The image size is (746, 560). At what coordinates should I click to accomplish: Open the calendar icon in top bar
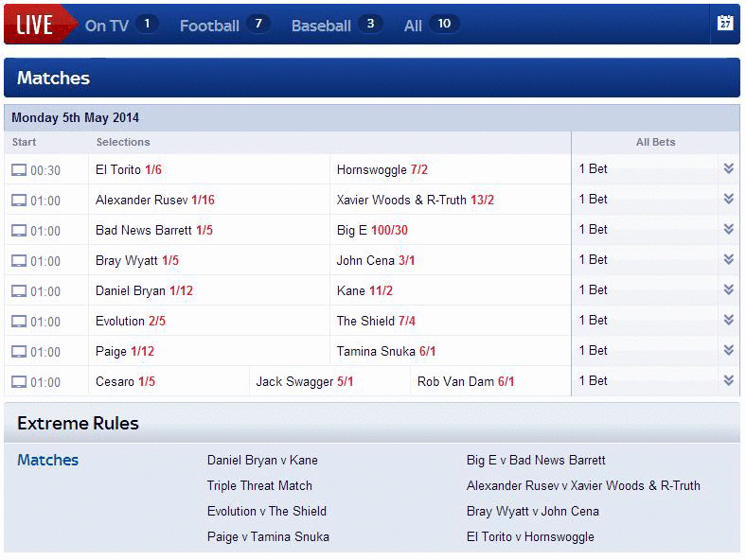coord(724,23)
